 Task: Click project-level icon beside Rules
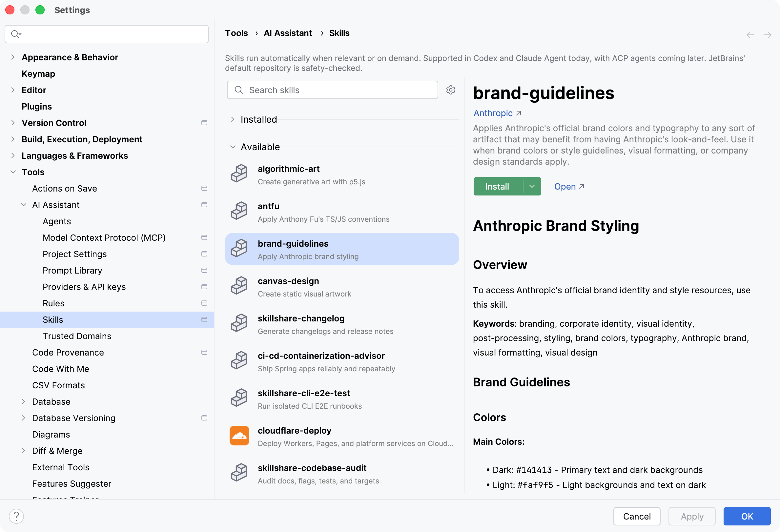[x=204, y=303]
